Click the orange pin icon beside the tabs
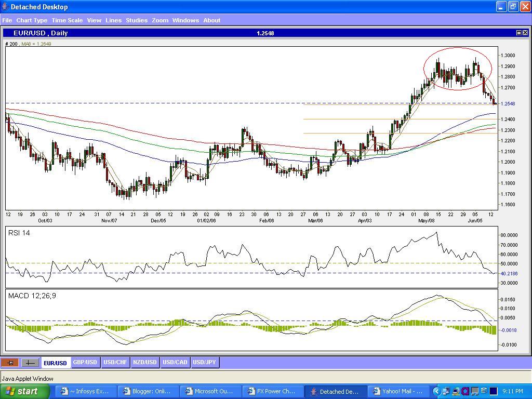Screen dimensions: 532x399 tap(10, 363)
